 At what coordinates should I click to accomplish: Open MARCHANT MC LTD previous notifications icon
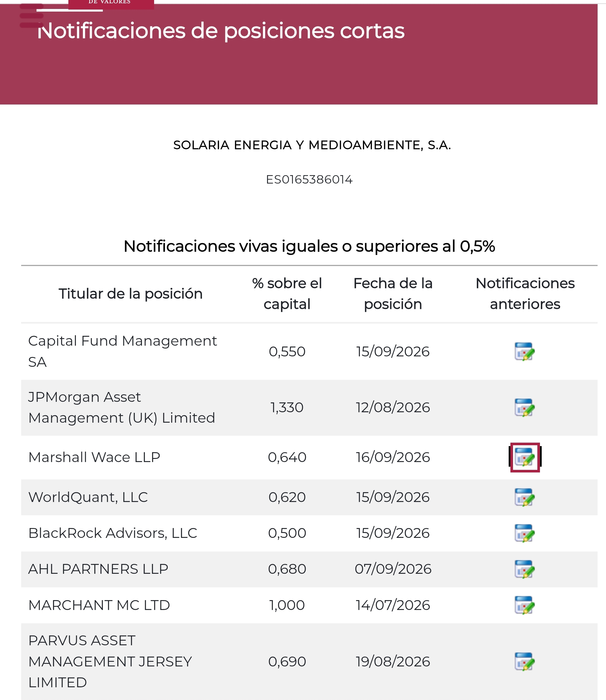pyautogui.click(x=525, y=605)
